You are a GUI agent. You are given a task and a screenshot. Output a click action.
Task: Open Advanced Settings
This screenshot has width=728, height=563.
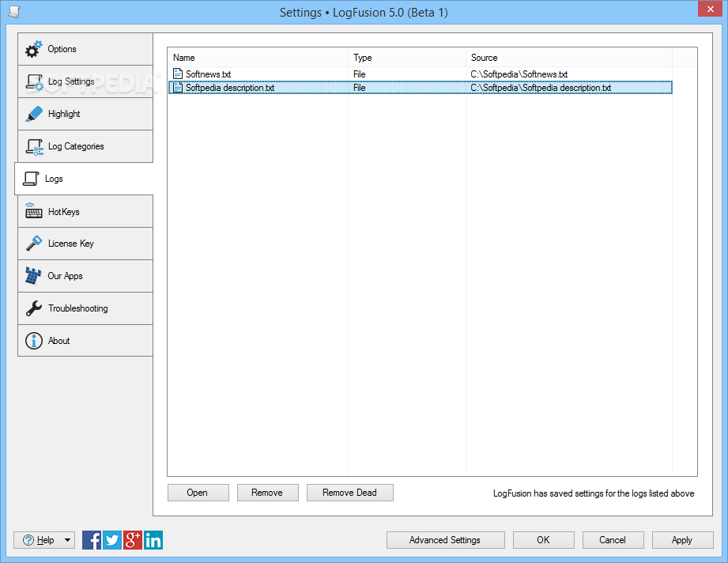pyautogui.click(x=446, y=540)
